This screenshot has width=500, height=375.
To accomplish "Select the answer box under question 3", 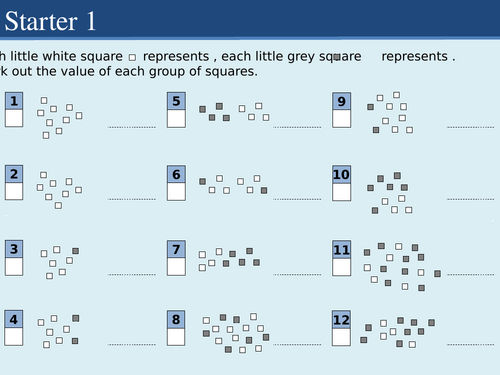I will click(x=14, y=266).
